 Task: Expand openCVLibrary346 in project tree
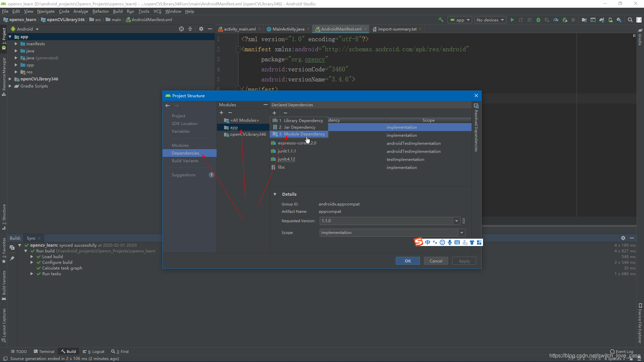(10, 79)
